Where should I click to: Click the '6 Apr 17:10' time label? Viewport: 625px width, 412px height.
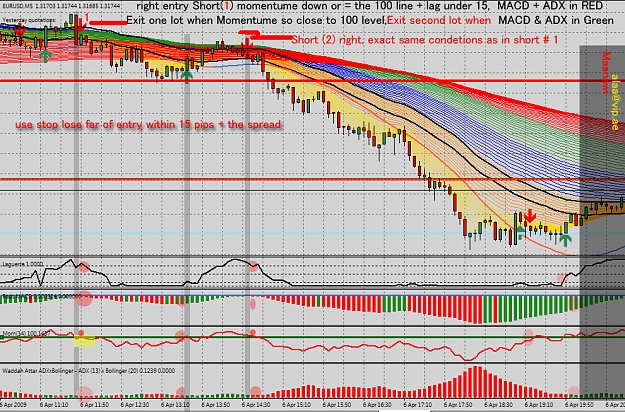(x=418, y=405)
